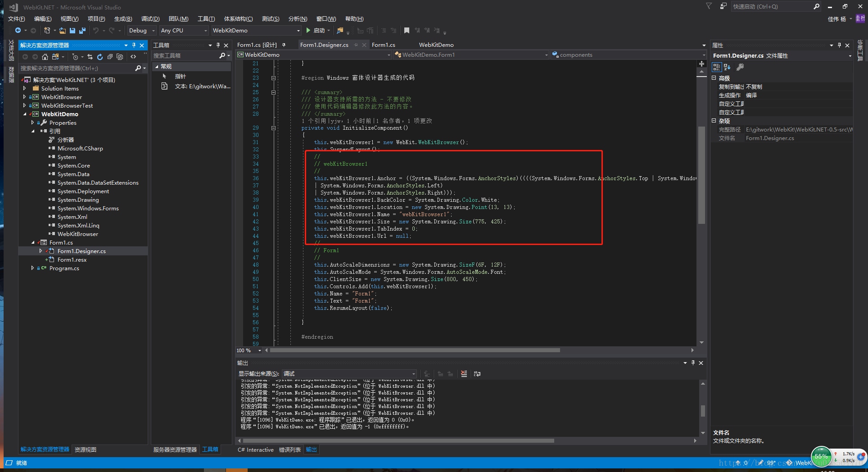This screenshot has width=868, height=472.
Task: Click the Solution Explorer search box
Action: (x=77, y=68)
